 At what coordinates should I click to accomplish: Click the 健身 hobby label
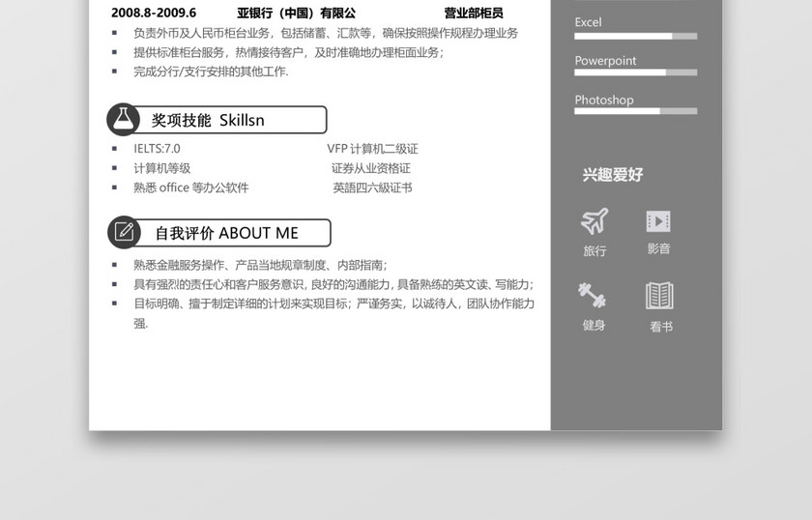pos(594,326)
